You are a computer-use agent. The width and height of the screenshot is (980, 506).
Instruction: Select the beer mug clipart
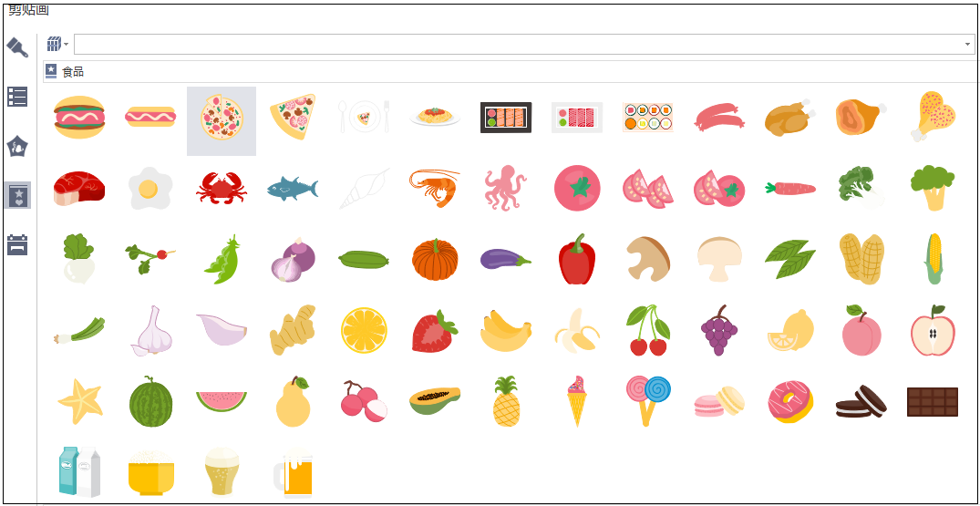293,473
